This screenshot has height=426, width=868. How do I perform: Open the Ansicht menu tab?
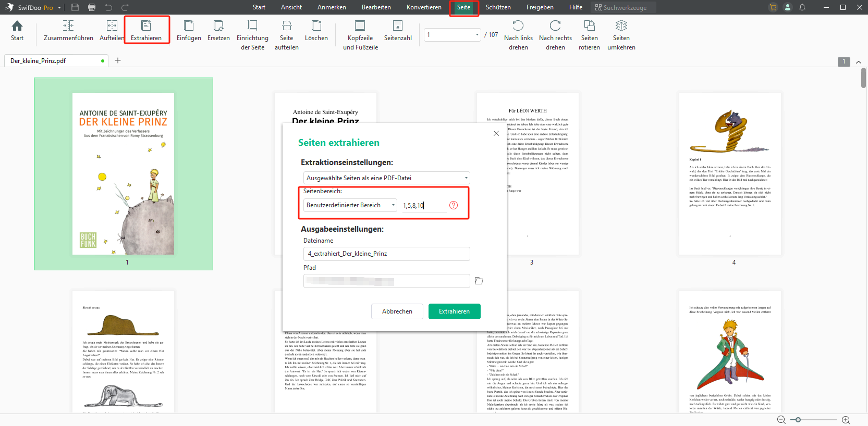pos(291,7)
